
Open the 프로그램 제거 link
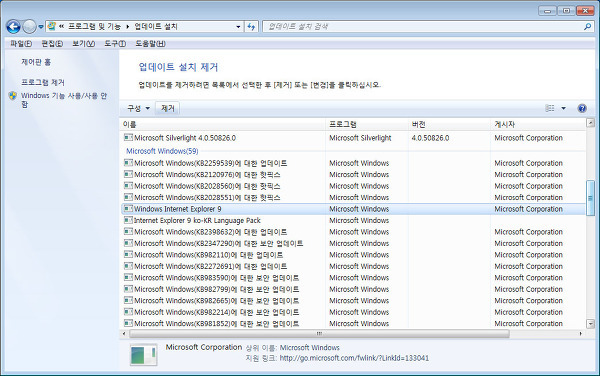pos(43,82)
